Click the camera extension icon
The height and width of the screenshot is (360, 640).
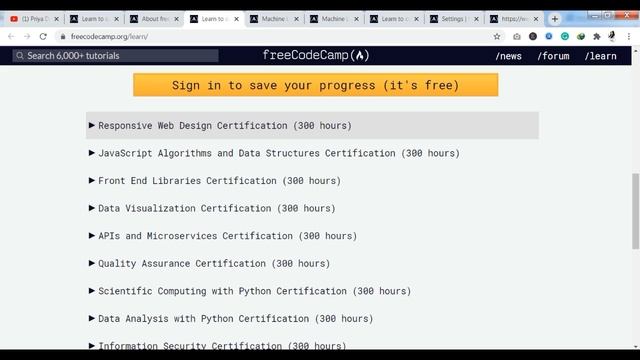point(517,36)
